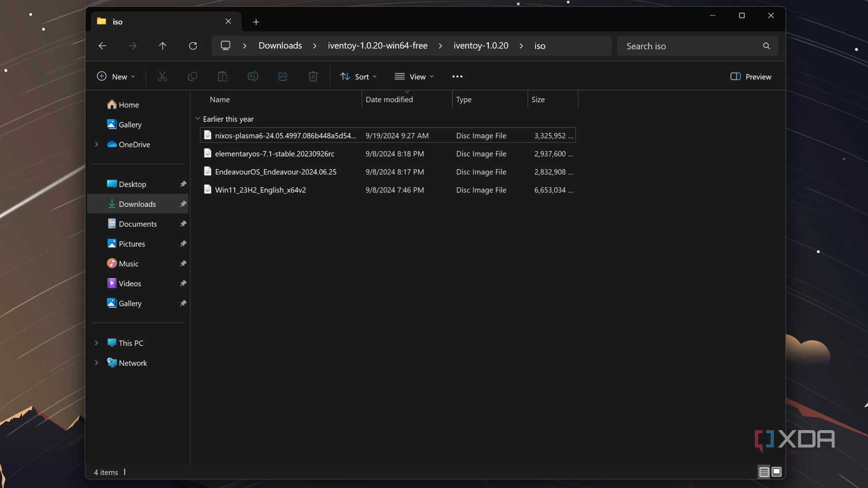Select the Win11_23H2_English_x64v2 file
Screen dimensions: 868x488
[388, 190]
